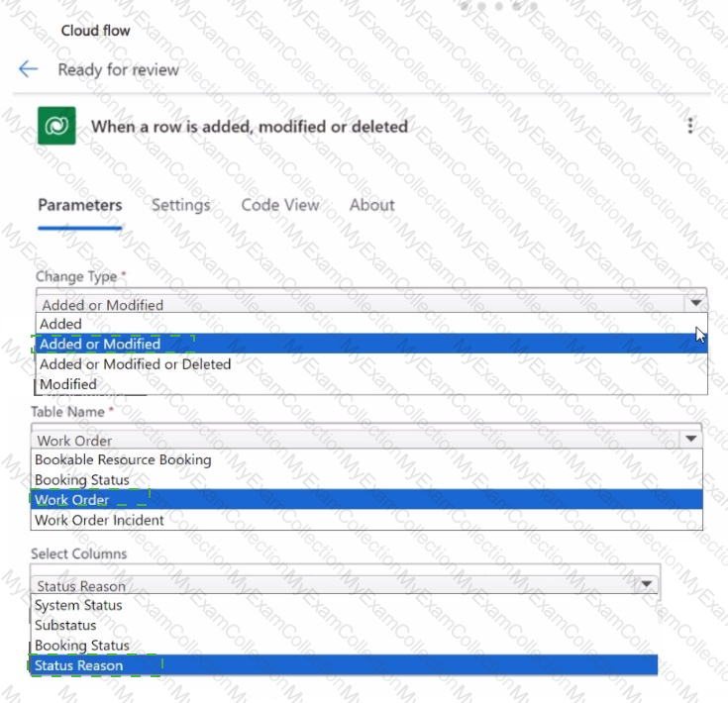This screenshot has width=728, height=703.
Task: Pick 'System Status' in the column list
Action: click(78, 605)
